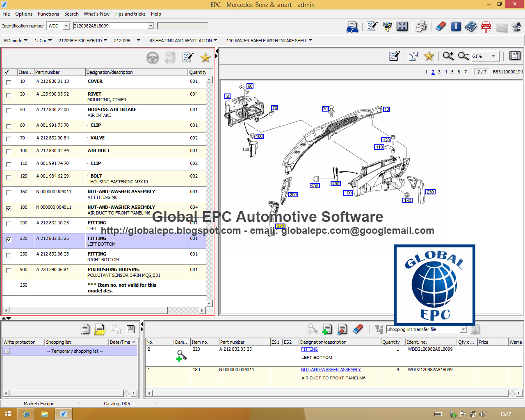The image size is (525, 420).
Task: Click the full-screen expand icon in the toolbar
Action: coord(402,26)
